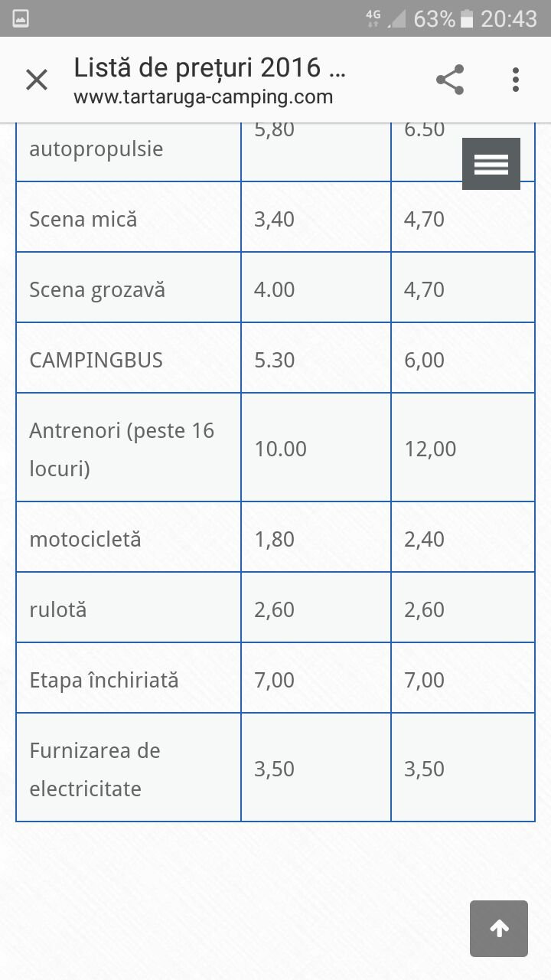Image resolution: width=551 pixels, height=980 pixels.
Task: Select the CAMPINGBUS row label
Action: [x=96, y=361]
